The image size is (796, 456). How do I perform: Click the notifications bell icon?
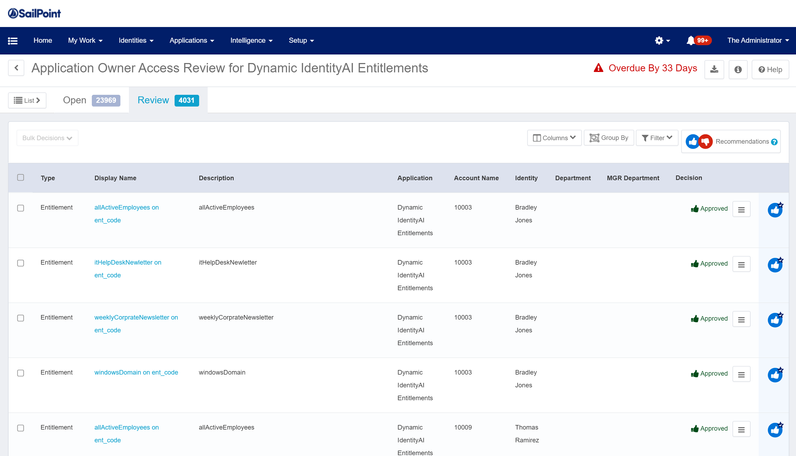(691, 41)
